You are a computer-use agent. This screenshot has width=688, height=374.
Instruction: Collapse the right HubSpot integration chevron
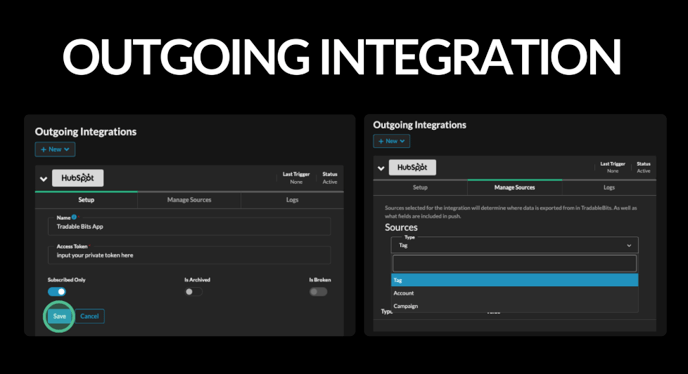coord(381,168)
